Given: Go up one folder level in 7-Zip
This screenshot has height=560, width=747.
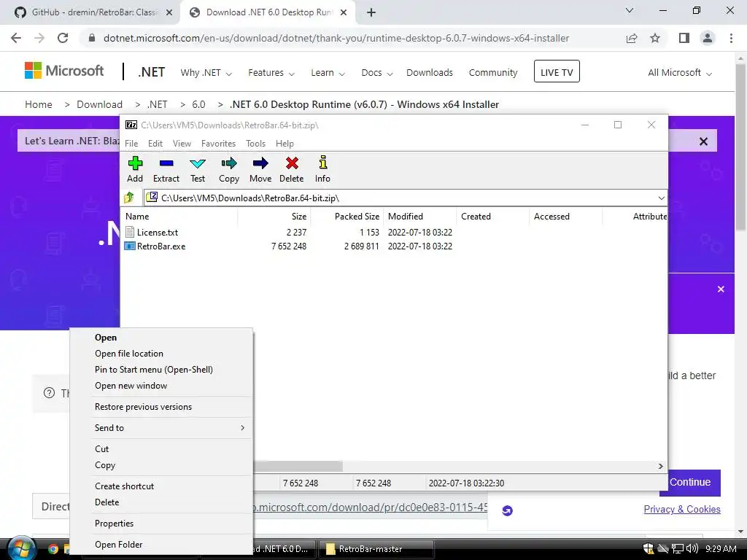Looking at the screenshot, I should [x=129, y=198].
